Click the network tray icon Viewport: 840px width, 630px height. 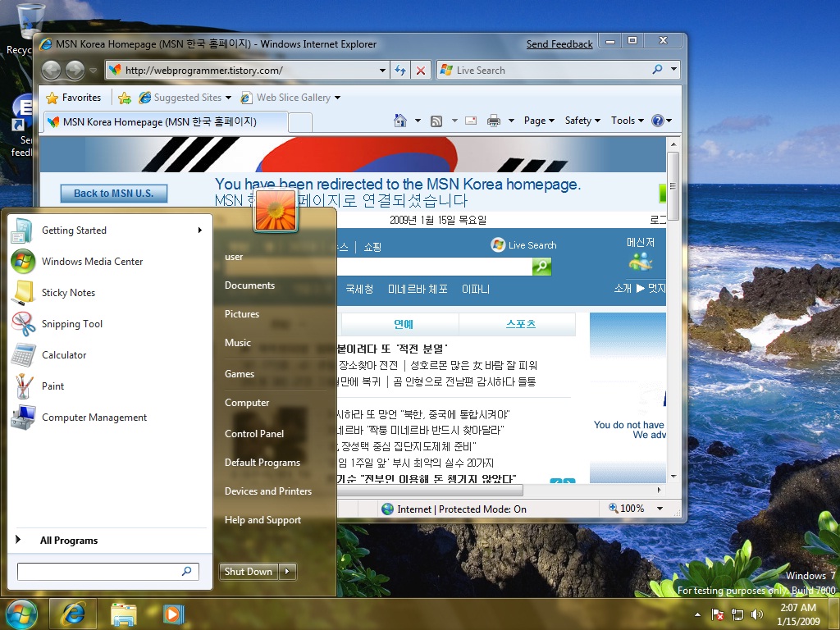click(737, 614)
